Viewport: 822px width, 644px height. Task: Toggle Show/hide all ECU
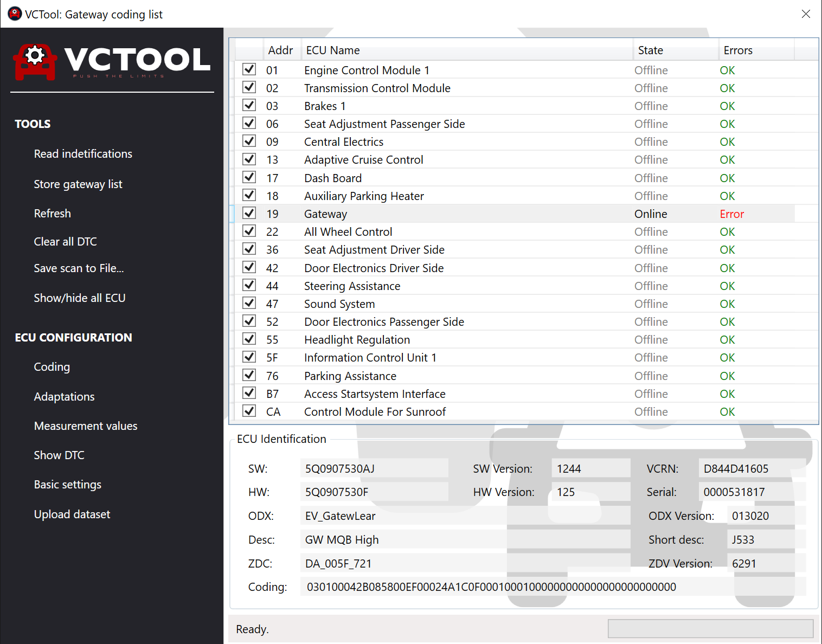[79, 298]
